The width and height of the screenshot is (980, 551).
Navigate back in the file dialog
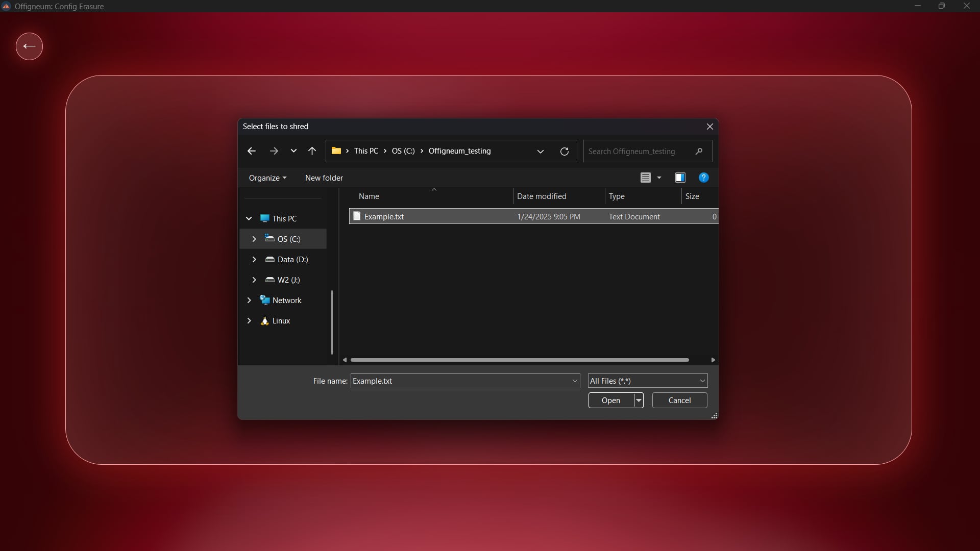[251, 151]
